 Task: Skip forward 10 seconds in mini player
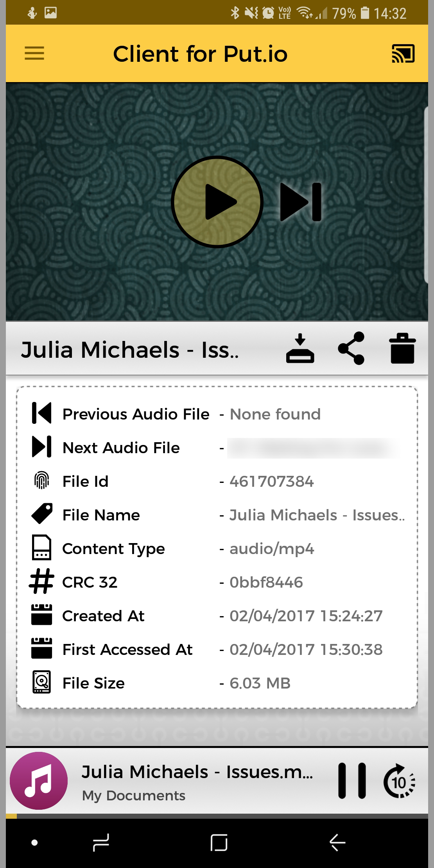pos(399,781)
